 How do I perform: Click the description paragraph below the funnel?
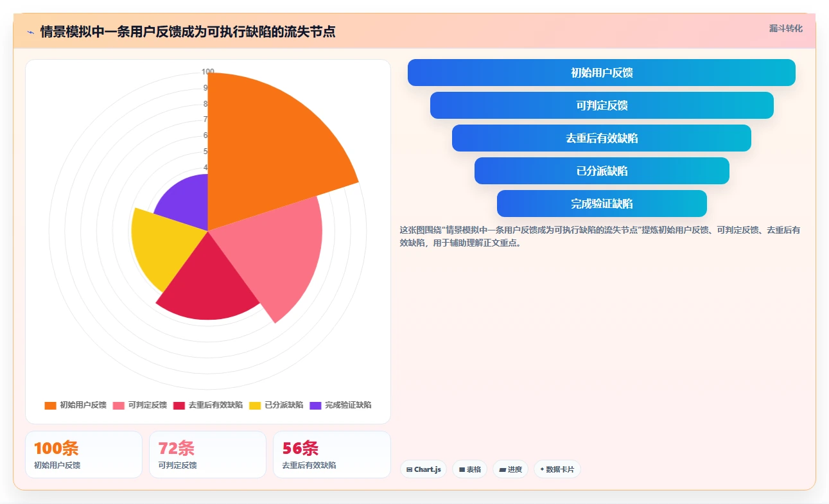point(600,236)
